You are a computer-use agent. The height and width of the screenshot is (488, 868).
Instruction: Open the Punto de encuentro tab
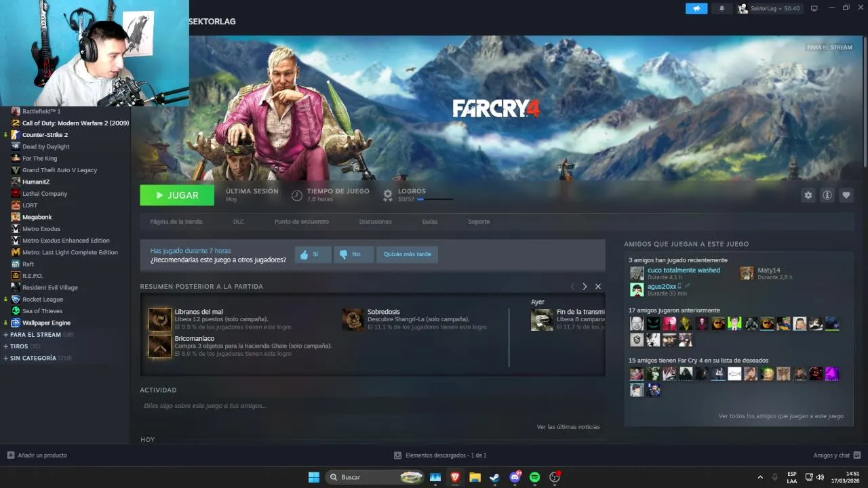[302, 222]
